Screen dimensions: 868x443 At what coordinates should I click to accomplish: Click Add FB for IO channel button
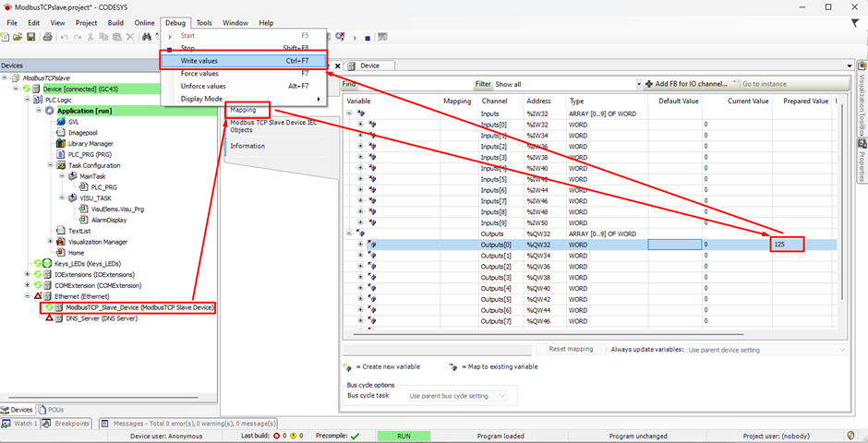click(687, 84)
